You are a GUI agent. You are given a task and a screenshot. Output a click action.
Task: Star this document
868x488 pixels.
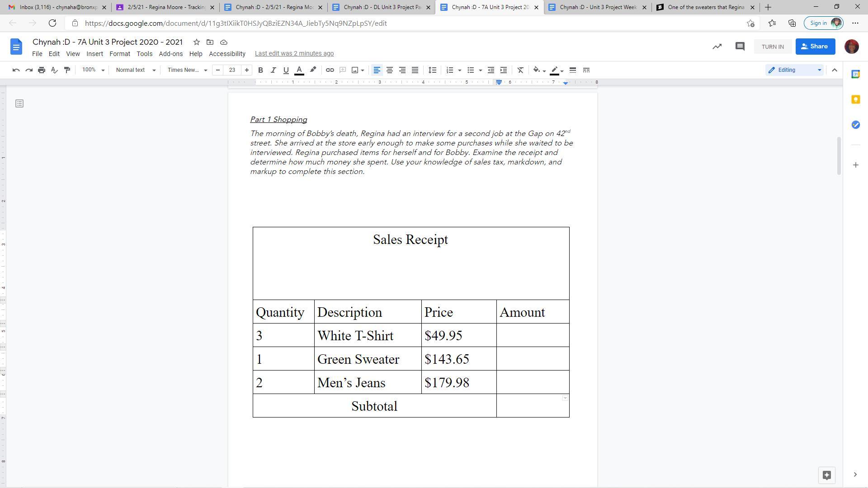tap(197, 42)
